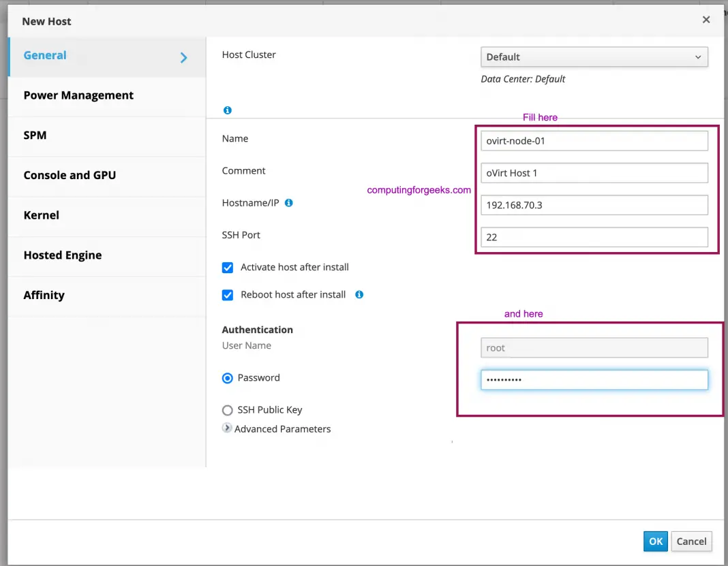Open the Hosted Engine settings tab

(x=63, y=255)
